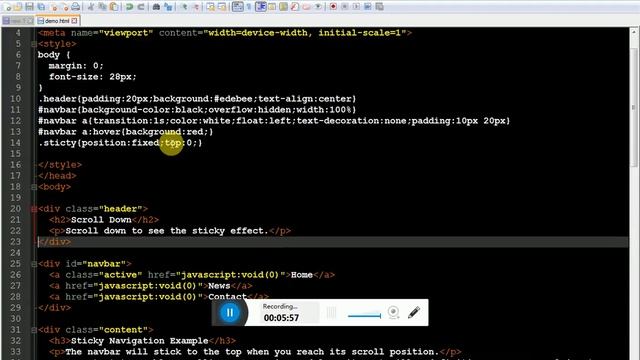
Task: Click the Cut scissors icon
Action: point(91,7)
